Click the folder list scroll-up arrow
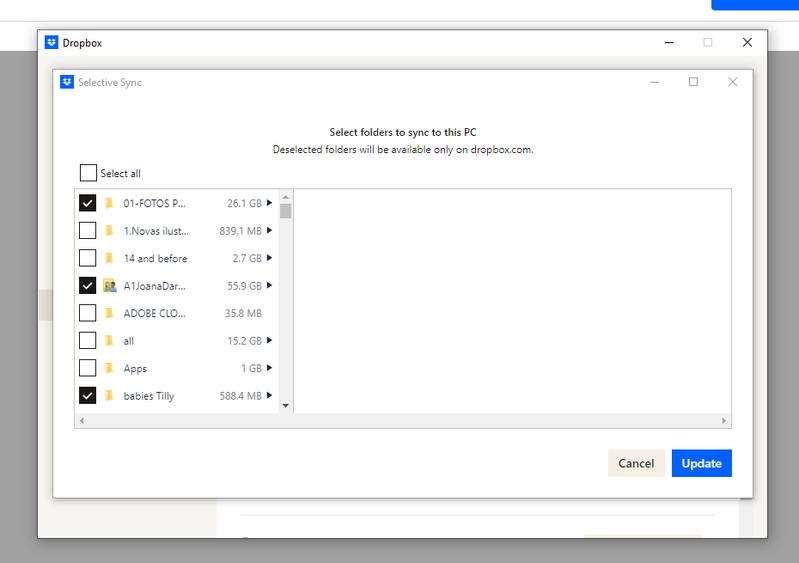Viewport: 799px width, 563px height. coord(285,197)
